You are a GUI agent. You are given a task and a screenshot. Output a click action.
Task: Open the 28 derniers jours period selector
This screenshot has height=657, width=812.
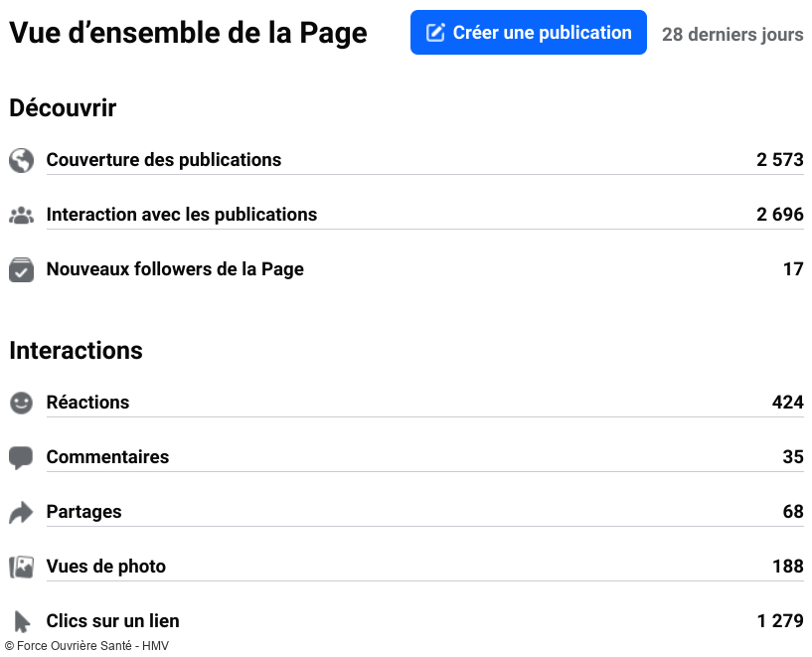[732, 34]
